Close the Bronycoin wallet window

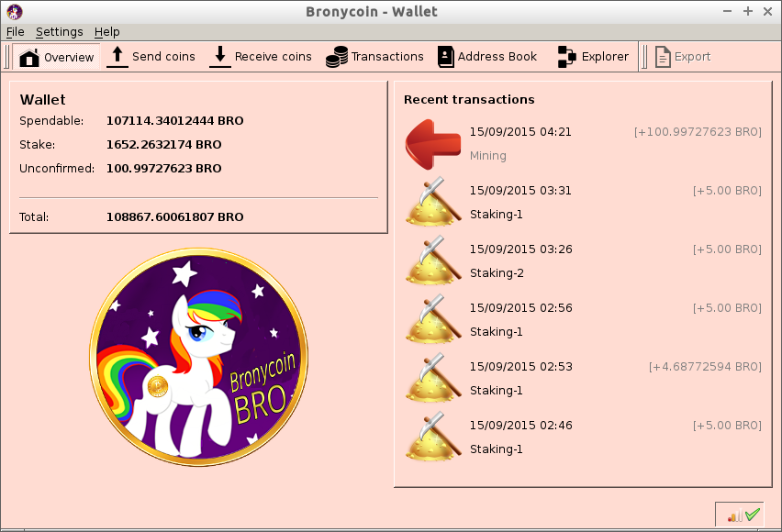tap(767, 11)
